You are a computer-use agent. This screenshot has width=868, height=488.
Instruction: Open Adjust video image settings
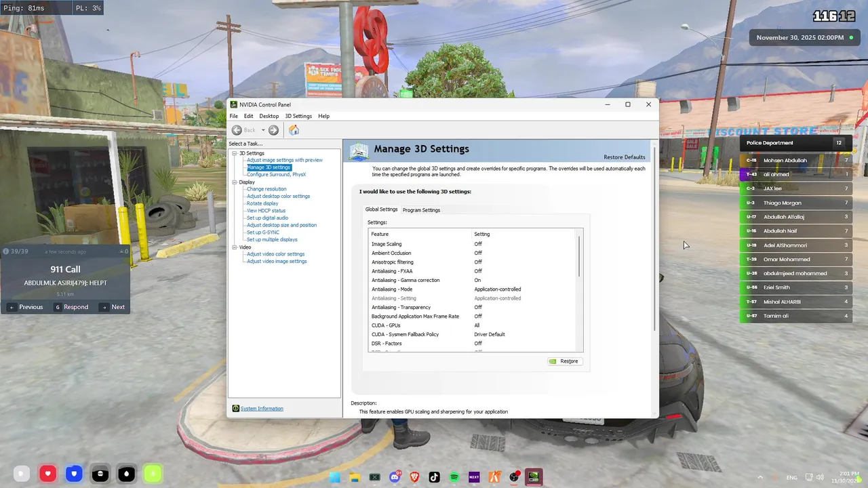[x=277, y=261]
